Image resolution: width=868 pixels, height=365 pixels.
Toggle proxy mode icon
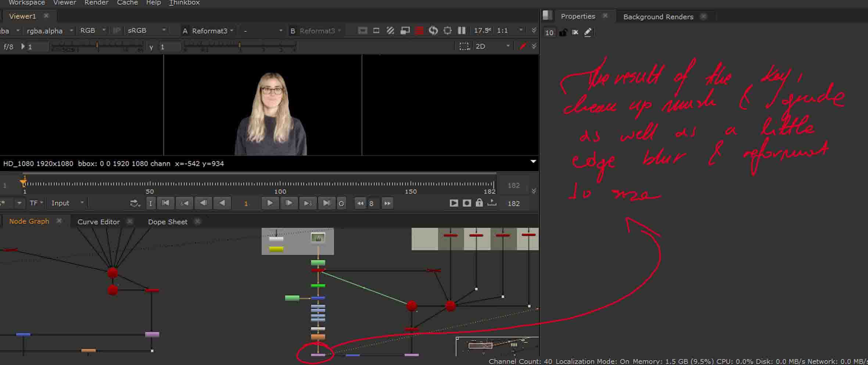click(405, 31)
